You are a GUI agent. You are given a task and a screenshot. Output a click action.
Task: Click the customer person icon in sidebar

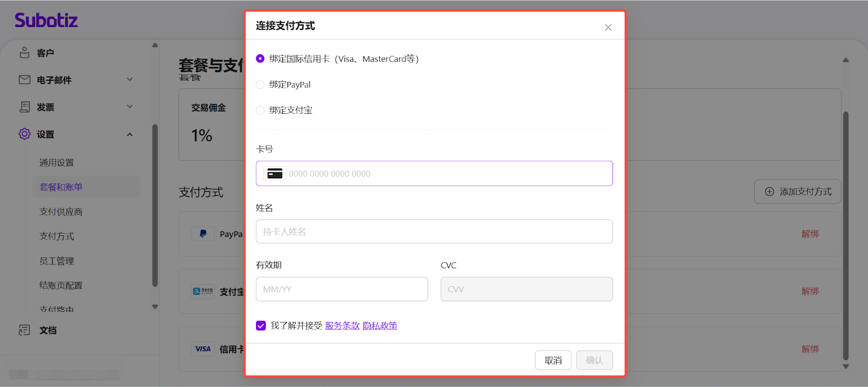click(x=24, y=53)
